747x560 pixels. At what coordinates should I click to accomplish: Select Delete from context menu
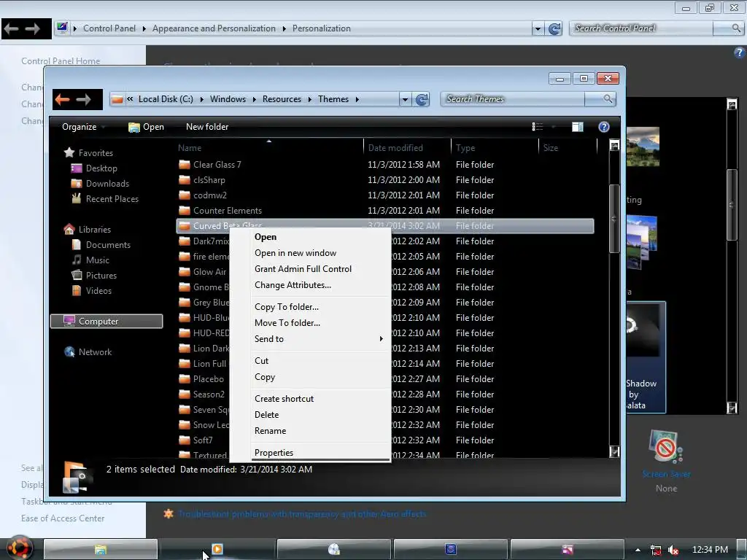click(x=267, y=415)
